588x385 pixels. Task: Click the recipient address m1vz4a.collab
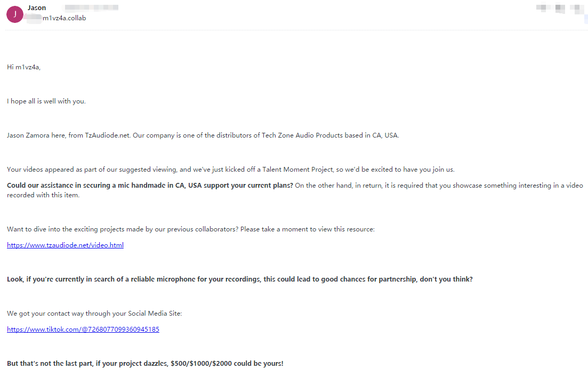coord(64,18)
